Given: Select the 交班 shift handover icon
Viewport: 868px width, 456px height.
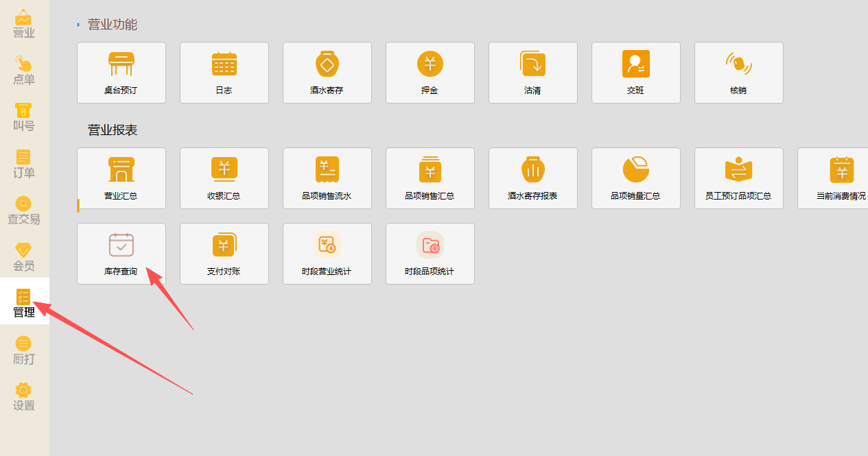Looking at the screenshot, I should tap(636, 64).
